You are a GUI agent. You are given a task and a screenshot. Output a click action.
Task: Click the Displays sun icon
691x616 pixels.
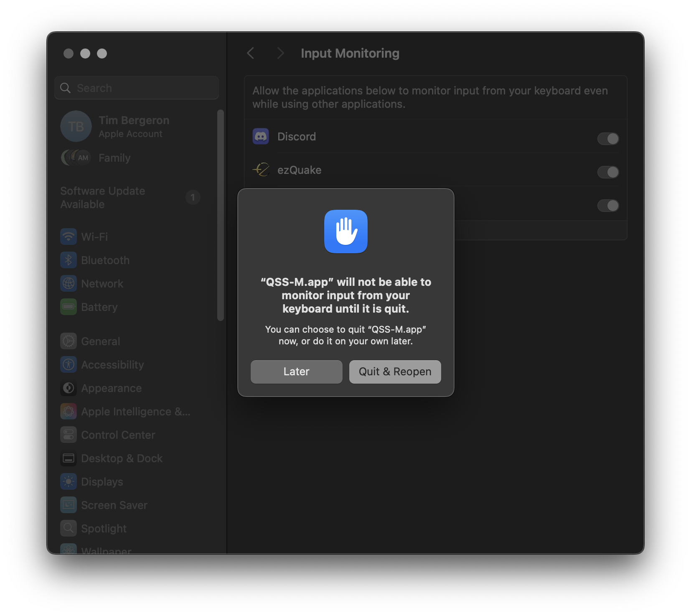pos(69,481)
